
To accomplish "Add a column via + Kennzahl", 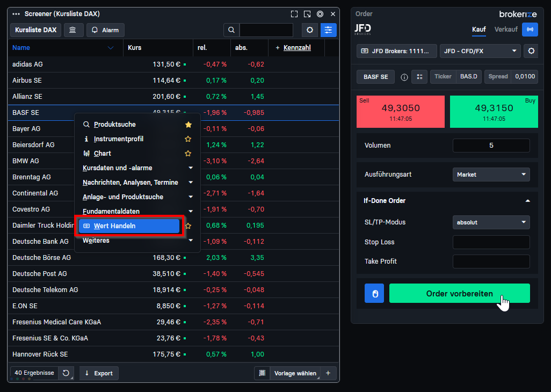I will click(x=293, y=48).
